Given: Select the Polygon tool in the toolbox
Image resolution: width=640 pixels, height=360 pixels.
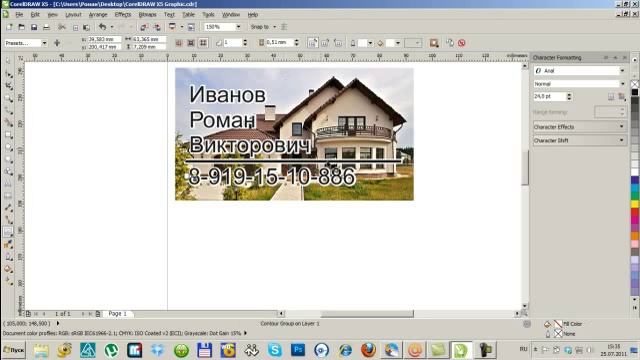Looking at the screenshot, I should [x=8, y=160].
